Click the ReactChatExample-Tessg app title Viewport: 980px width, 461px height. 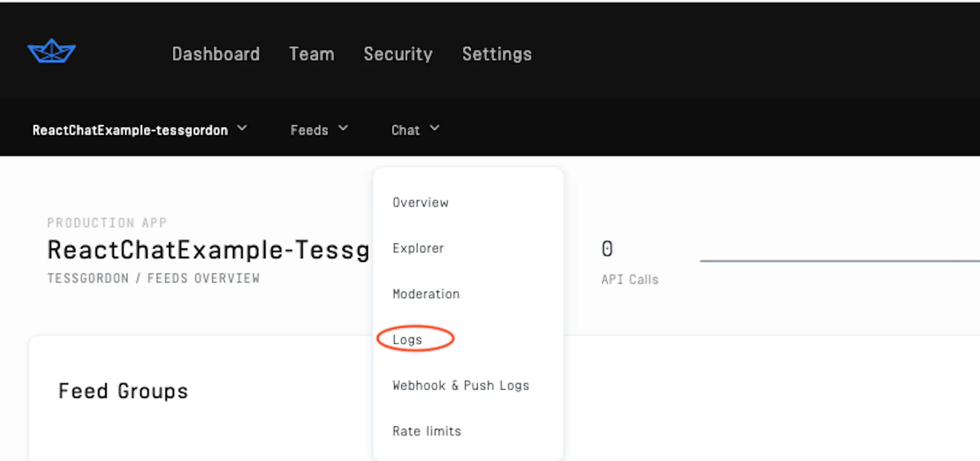click(x=209, y=249)
